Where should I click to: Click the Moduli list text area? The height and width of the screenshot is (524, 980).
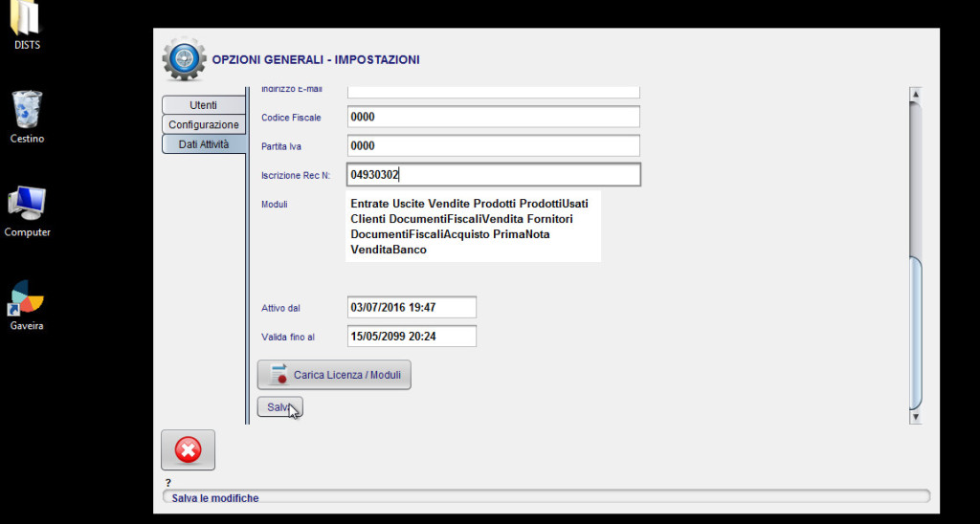click(473, 226)
